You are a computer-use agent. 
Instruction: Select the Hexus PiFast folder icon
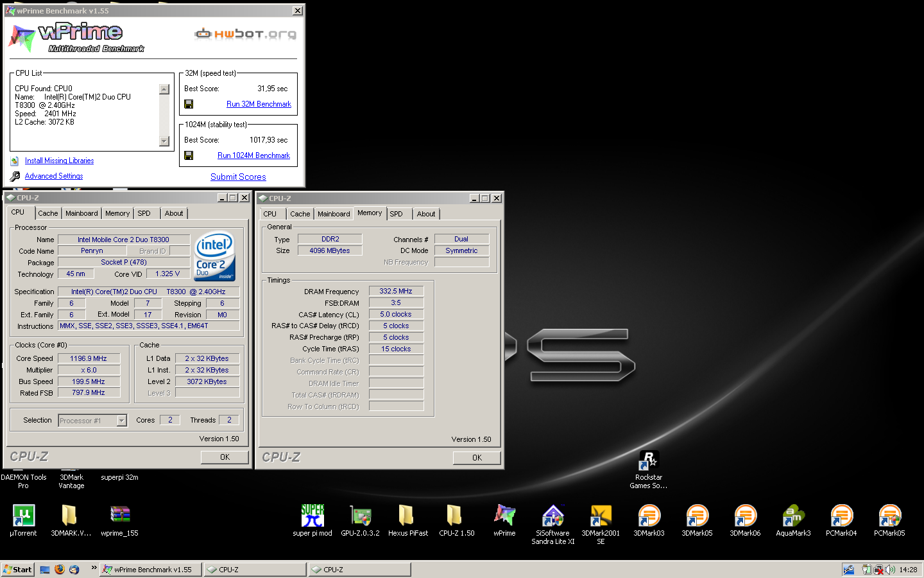(406, 515)
